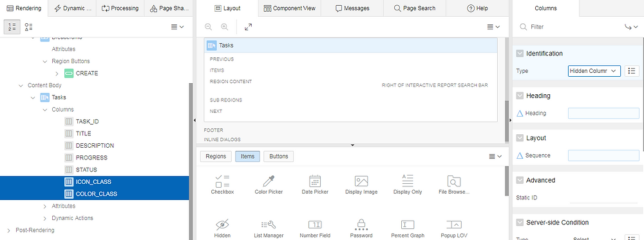
Task: Collapse the Tasks region node
Action: click(x=33, y=97)
